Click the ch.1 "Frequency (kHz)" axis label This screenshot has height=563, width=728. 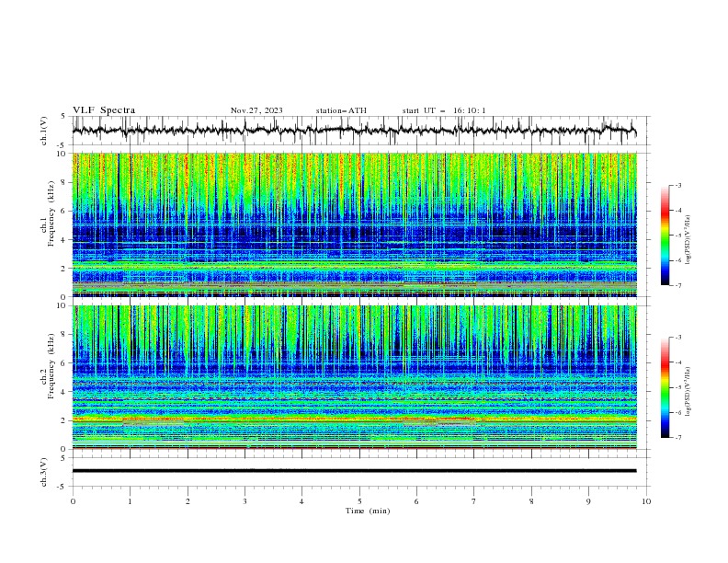(x=51, y=213)
